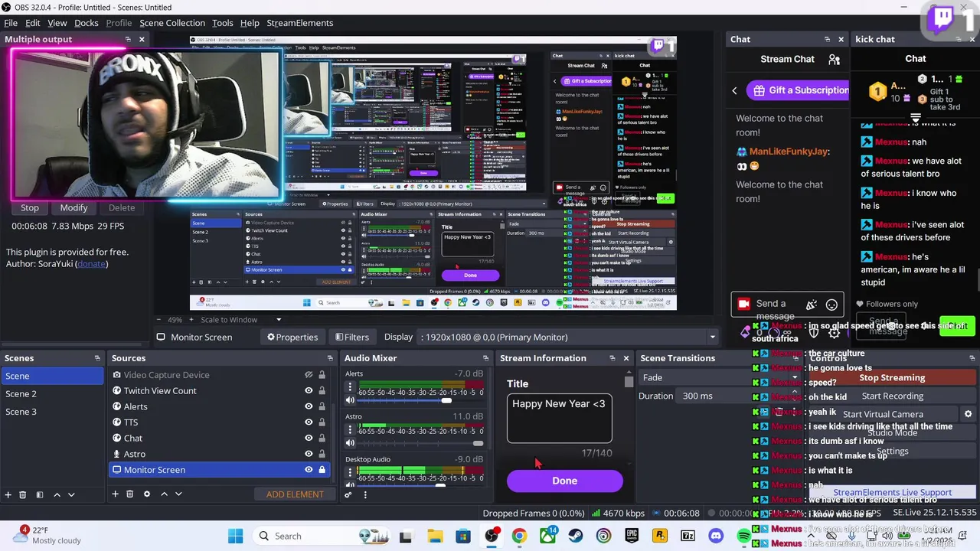Click Modify in Multiple output dock
Screen dimensions: 980x551
74,207
